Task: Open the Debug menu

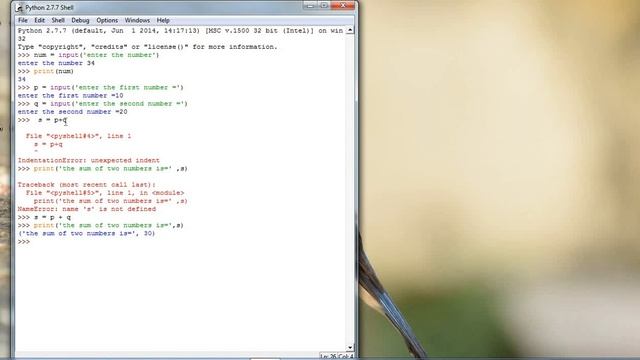Action: tap(80, 20)
